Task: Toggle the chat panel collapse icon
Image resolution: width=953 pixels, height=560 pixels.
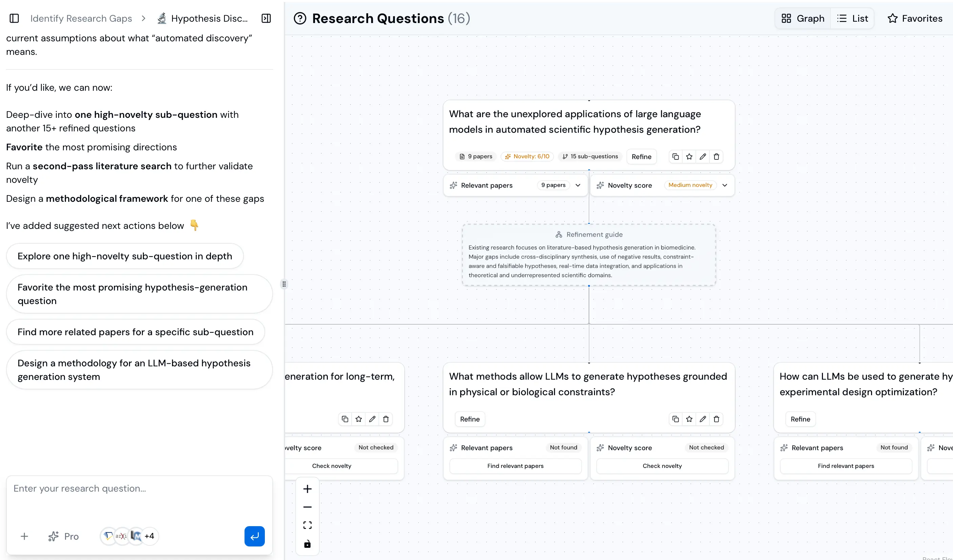Action: pyautogui.click(x=266, y=18)
